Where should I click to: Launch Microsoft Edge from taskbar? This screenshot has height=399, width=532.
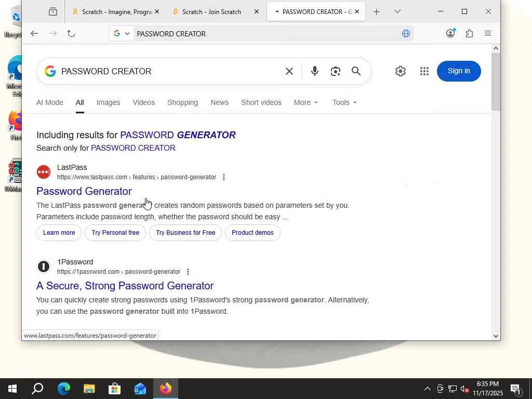[x=63, y=389]
